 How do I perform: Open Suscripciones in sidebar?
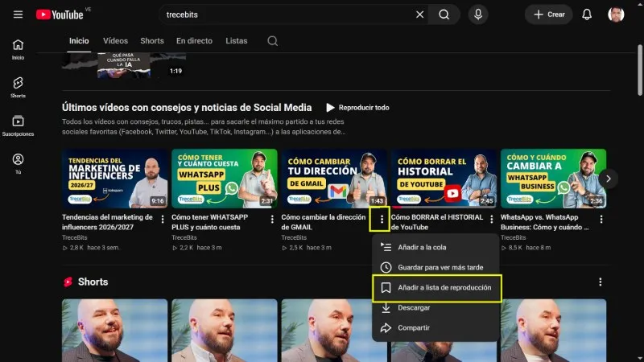pos(18,125)
